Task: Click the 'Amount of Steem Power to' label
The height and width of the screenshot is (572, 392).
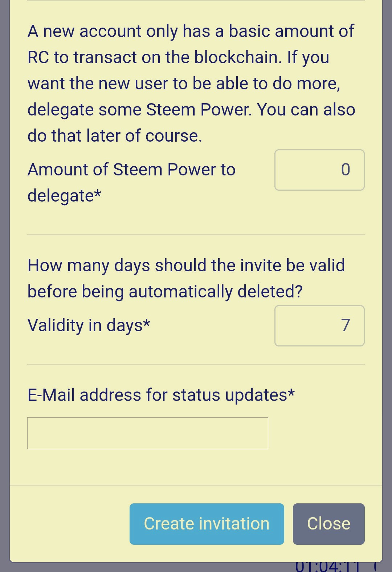Action: point(131,170)
